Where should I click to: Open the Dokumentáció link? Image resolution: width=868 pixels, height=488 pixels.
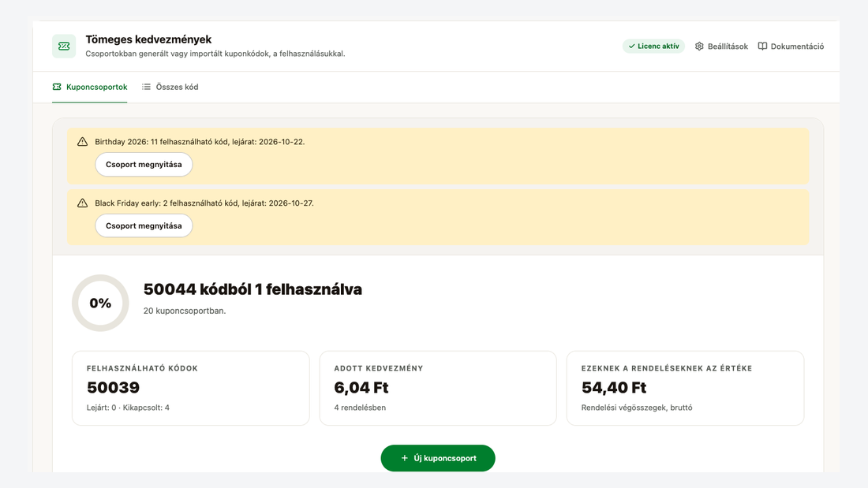click(791, 47)
